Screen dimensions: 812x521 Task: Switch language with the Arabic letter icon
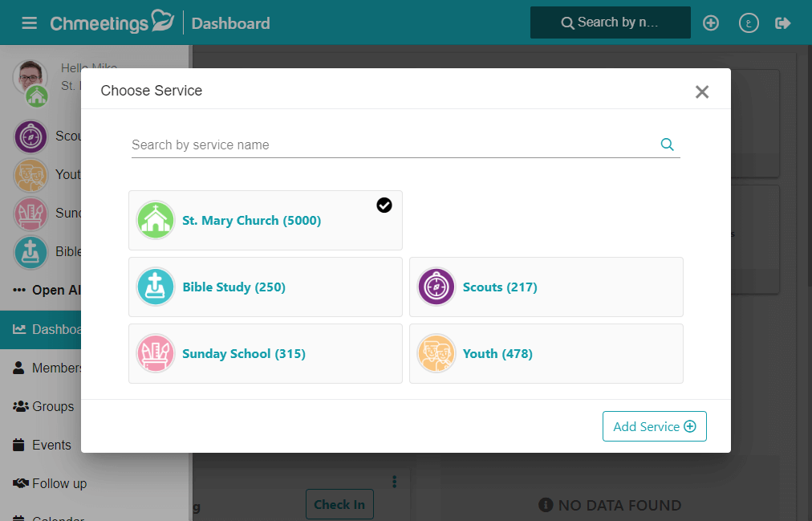[749, 22]
